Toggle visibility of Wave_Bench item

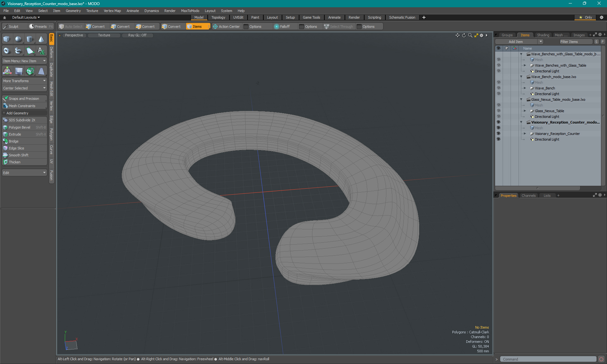pos(499,88)
